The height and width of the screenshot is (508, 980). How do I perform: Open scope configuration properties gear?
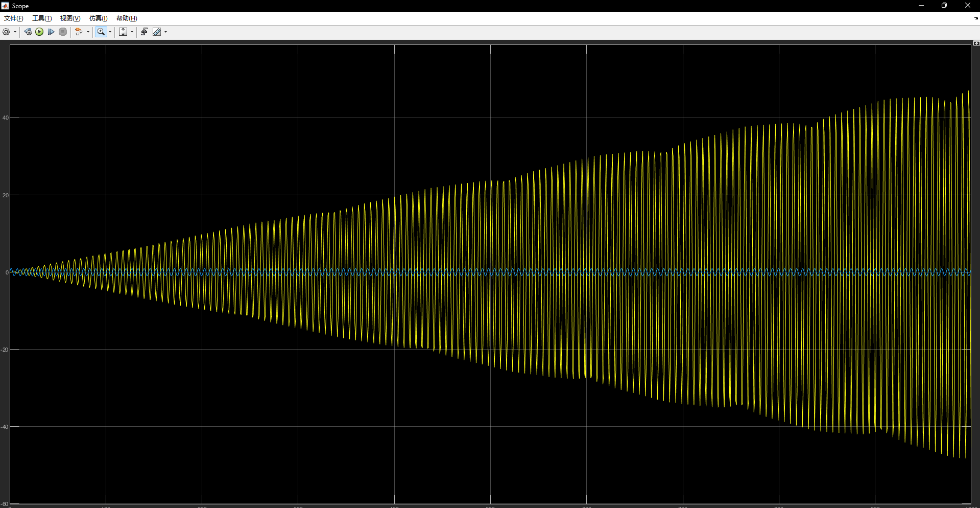pyautogui.click(x=6, y=32)
